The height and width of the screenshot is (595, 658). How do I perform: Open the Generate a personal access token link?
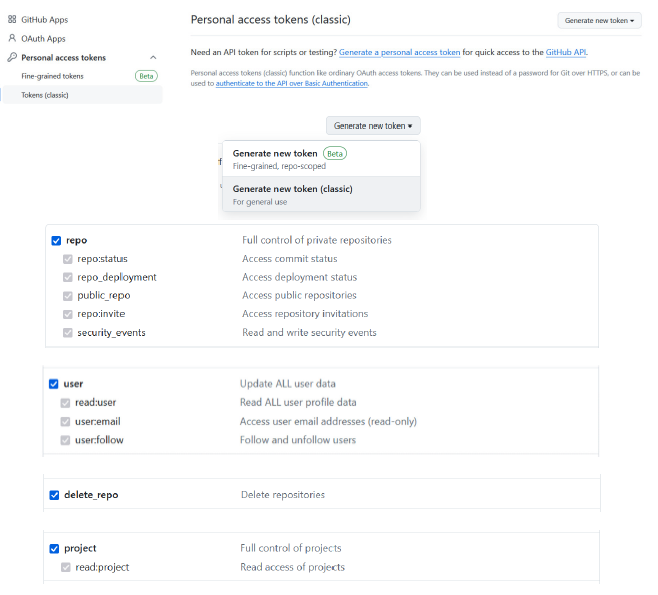coord(399,52)
